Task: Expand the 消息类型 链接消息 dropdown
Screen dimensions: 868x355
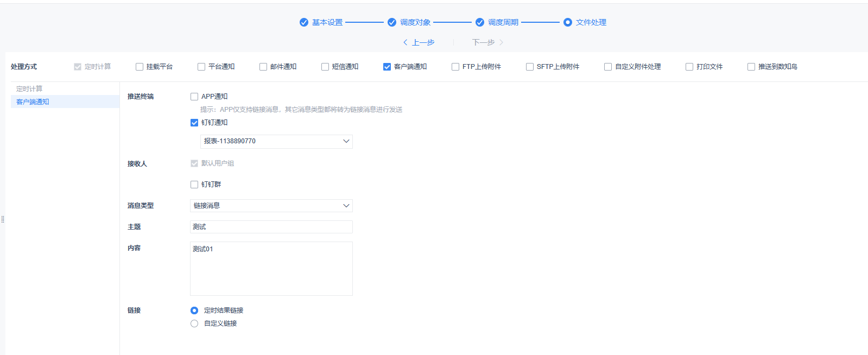Action: 271,206
